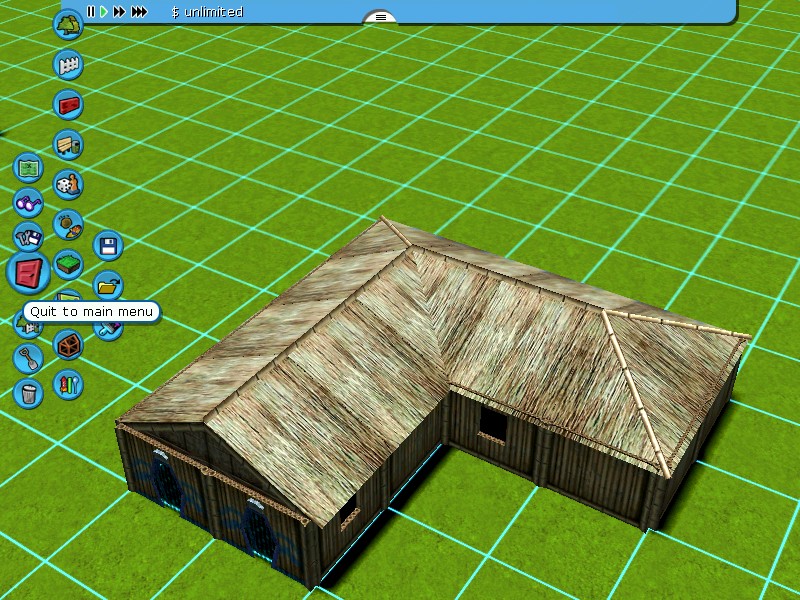Click the wrench and floppy disk icon
Screen dimensions: 800x600
pos(28,238)
